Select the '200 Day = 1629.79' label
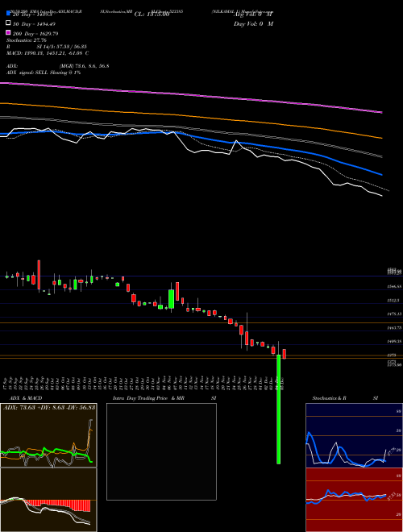This screenshot has height=532, width=403. click(x=35, y=34)
